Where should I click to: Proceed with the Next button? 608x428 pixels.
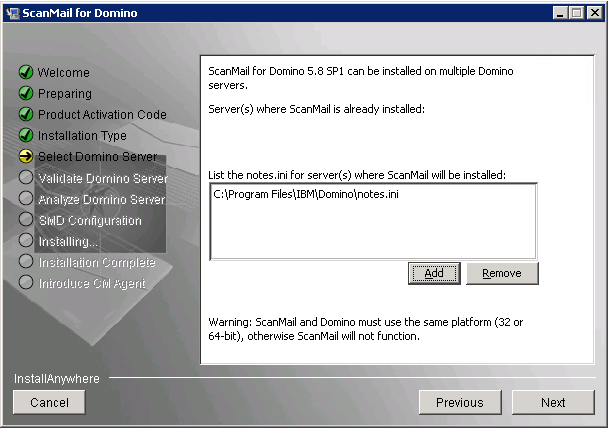(x=553, y=402)
